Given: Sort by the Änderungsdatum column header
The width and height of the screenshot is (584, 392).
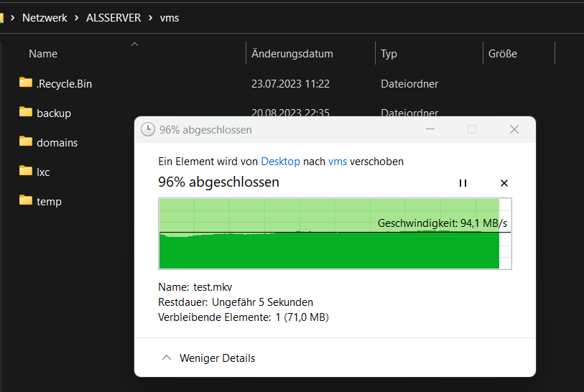Looking at the screenshot, I should coord(292,54).
